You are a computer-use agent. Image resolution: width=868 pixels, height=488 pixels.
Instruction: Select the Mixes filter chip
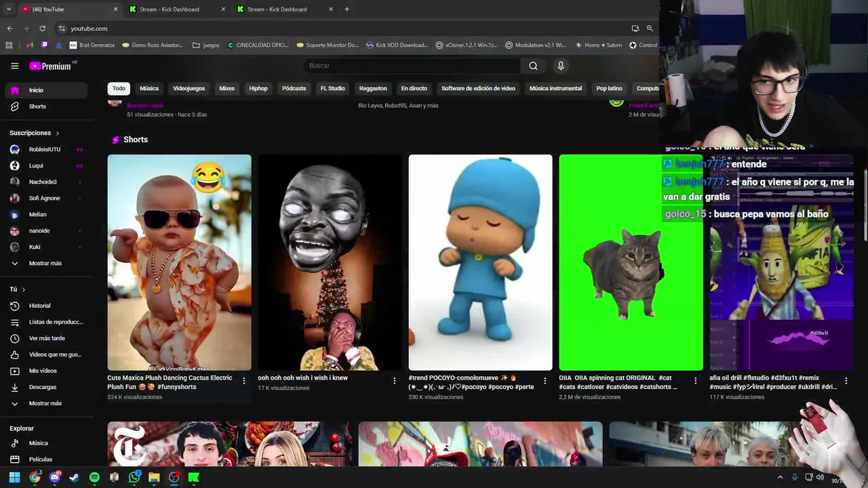click(226, 89)
